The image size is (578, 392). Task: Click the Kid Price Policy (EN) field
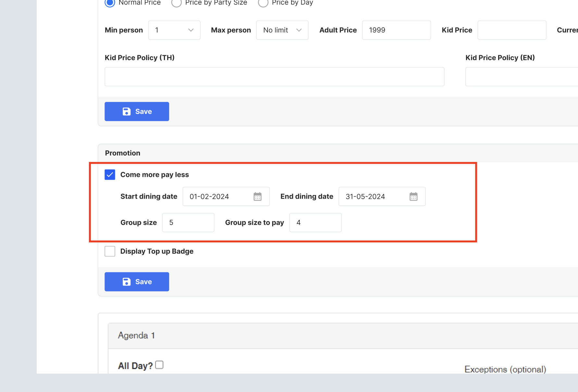(x=521, y=77)
